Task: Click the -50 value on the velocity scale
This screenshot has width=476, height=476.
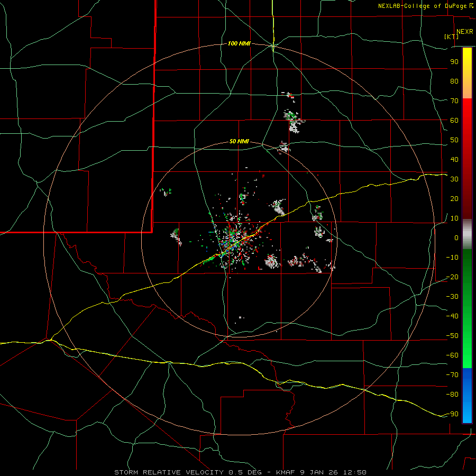Action: (x=452, y=336)
